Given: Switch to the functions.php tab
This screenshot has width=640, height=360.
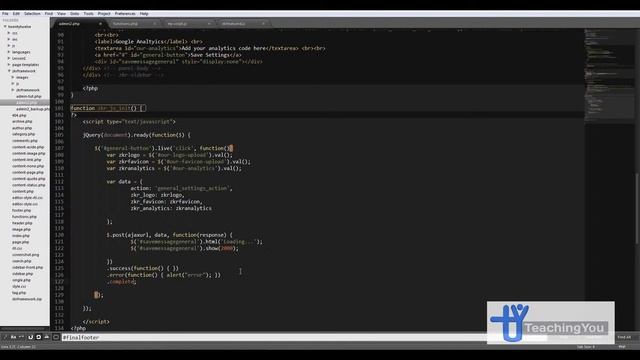Looking at the screenshot, I should click(x=132, y=24).
